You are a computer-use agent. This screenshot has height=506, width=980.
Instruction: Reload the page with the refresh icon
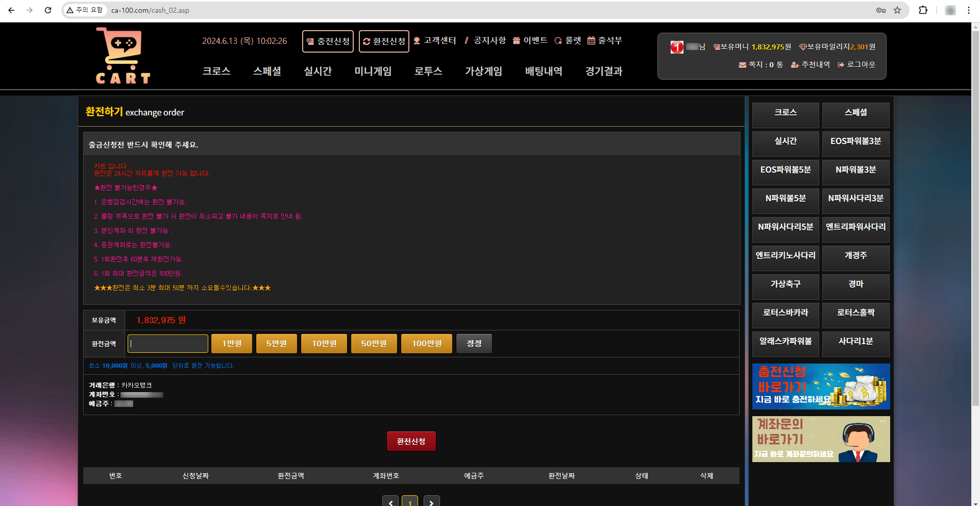48,10
